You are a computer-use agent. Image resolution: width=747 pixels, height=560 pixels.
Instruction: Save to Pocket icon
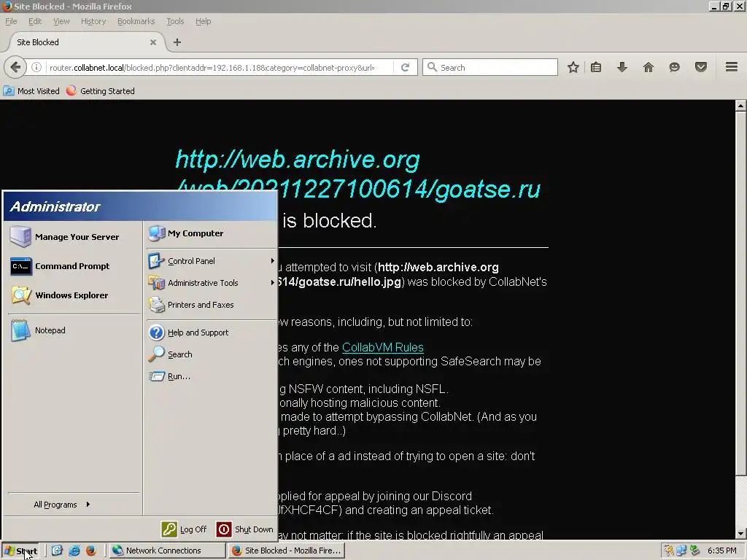(x=701, y=67)
